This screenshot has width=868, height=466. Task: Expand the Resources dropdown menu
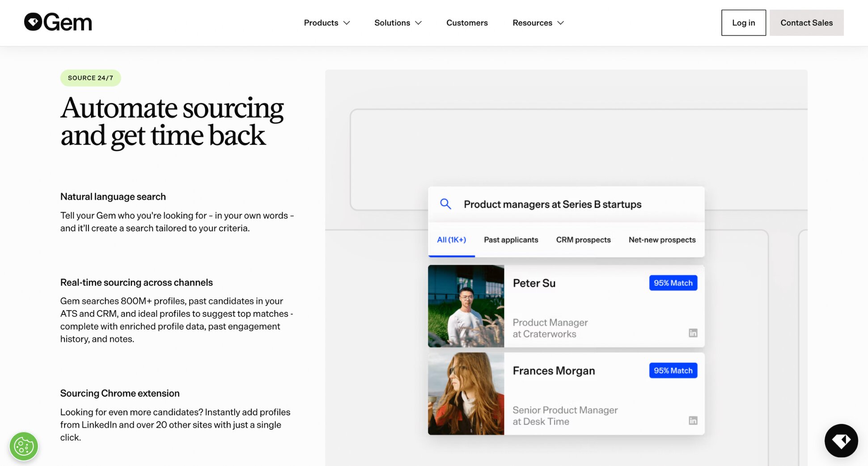[538, 23]
